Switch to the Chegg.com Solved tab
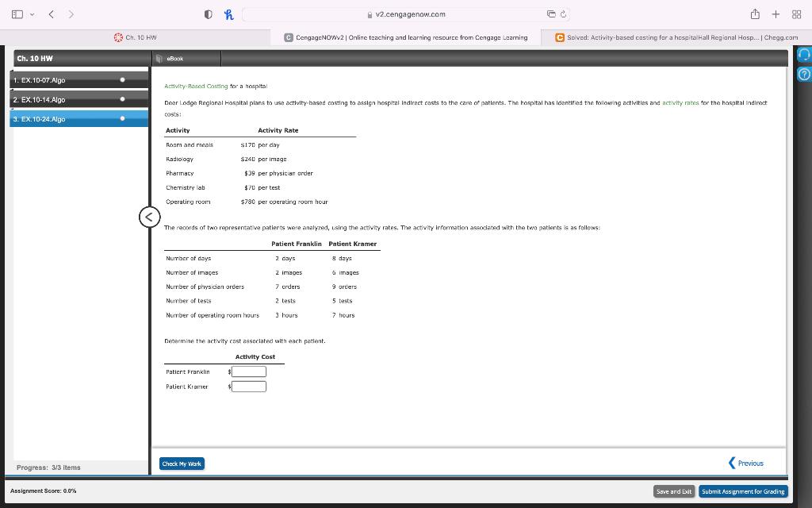 (676, 37)
